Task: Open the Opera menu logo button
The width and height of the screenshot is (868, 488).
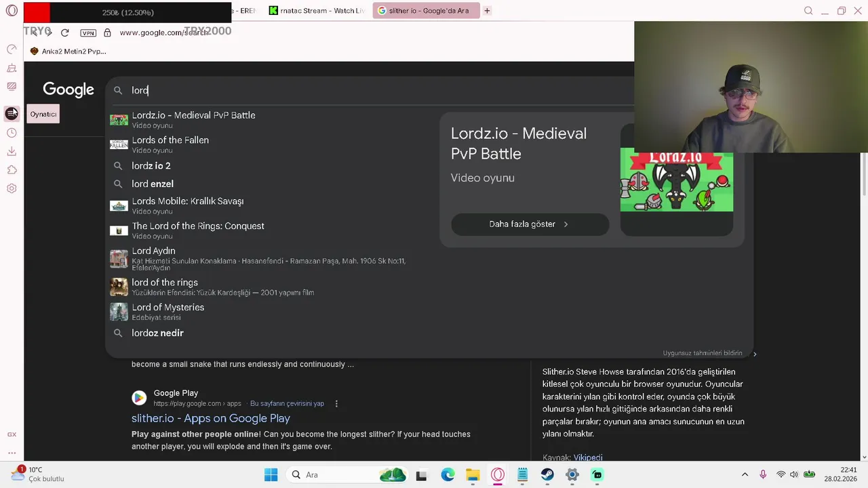Action: [12, 11]
